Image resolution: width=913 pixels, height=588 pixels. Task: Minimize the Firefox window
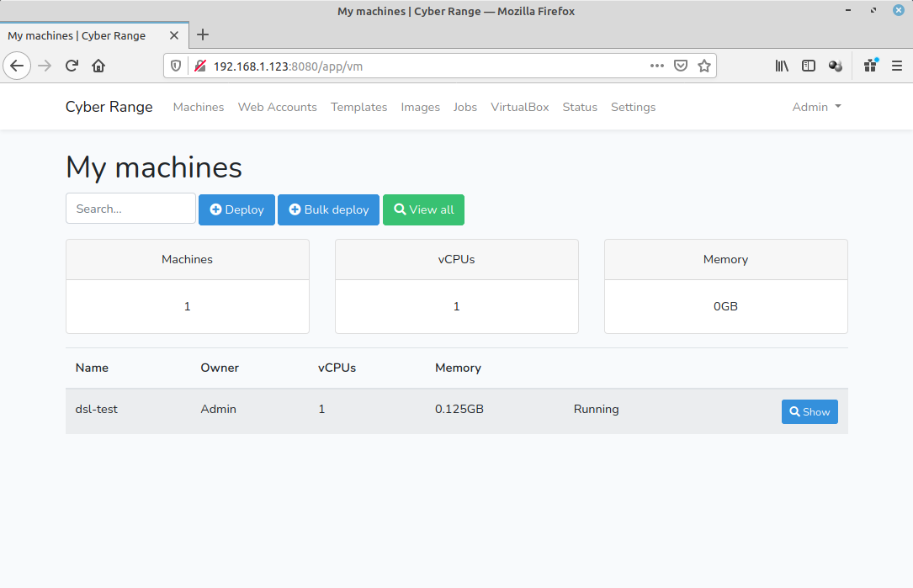pyautogui.click(x=848, y=10)
